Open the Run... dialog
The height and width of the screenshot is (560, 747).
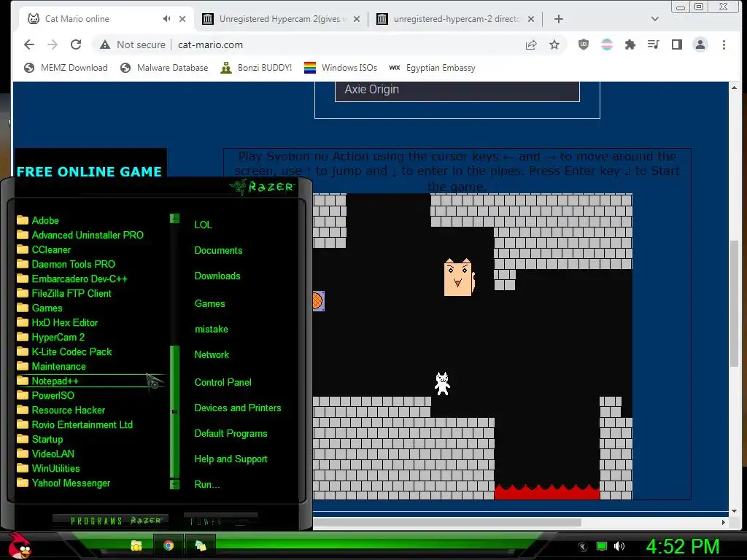point(206,485)
